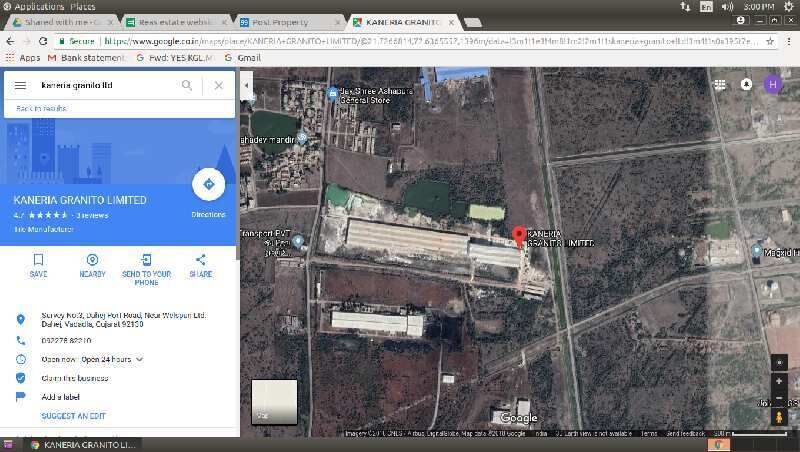The height and width of the screenshot is (452, 800).
Task: Save the place with bookmark icon
Action: [x=38, y=260]
